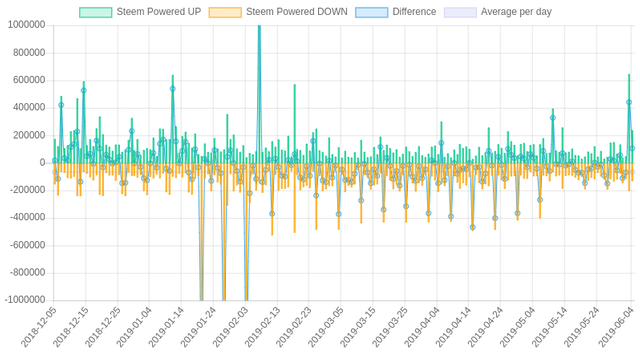This screenshot has width=640, height=361.
Task: Toggle the Difference legend label
Action: pyautogui.click(x=414, y=12)
